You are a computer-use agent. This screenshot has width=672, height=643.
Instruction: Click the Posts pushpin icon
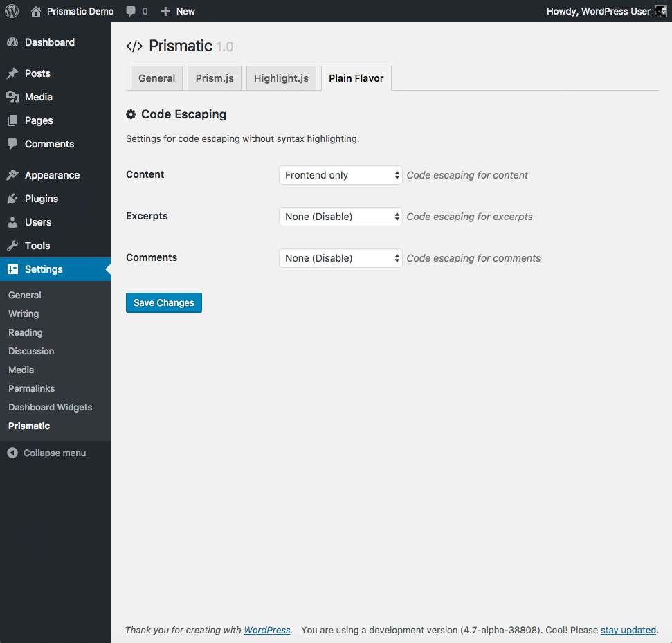click(x=12, y=73)
